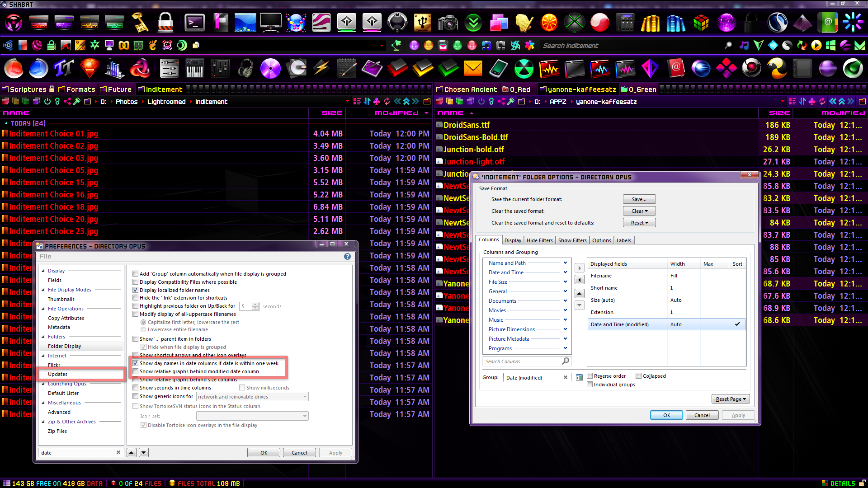The image size is (868, 488).
Task: Click the purple disc icon
Action: pos(270,69)
